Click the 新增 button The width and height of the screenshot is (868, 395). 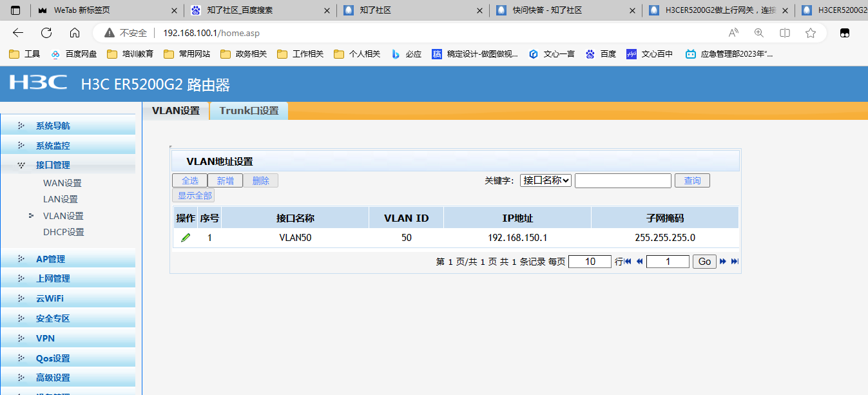(226, 180)
